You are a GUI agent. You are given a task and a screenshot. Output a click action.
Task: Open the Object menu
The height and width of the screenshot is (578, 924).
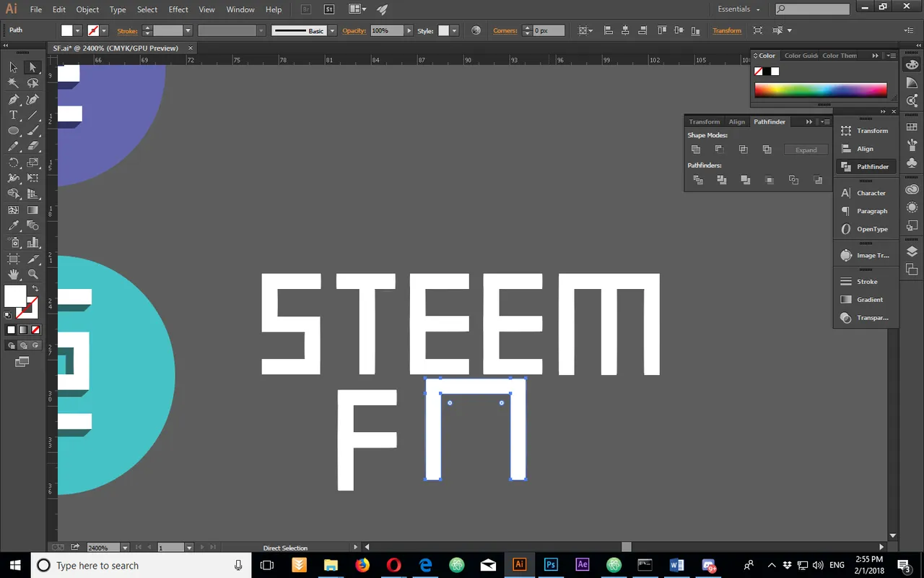click(87, 9)
